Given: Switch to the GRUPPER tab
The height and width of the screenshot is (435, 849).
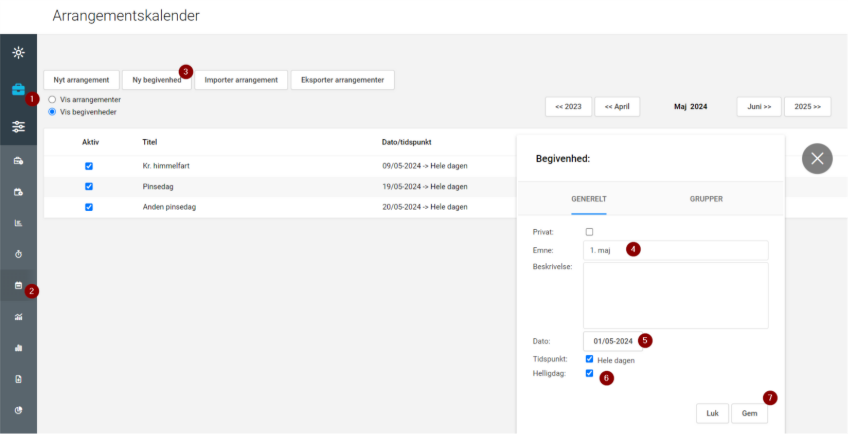Looking at the screenshot, I should point(706,199).
